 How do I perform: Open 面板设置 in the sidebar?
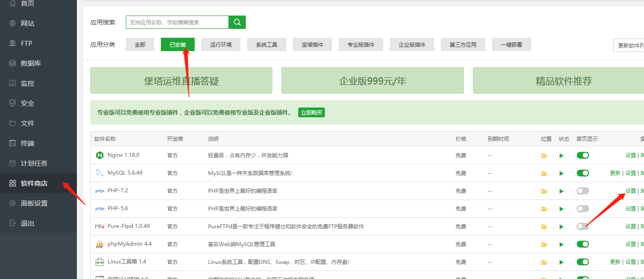point(38,203)
